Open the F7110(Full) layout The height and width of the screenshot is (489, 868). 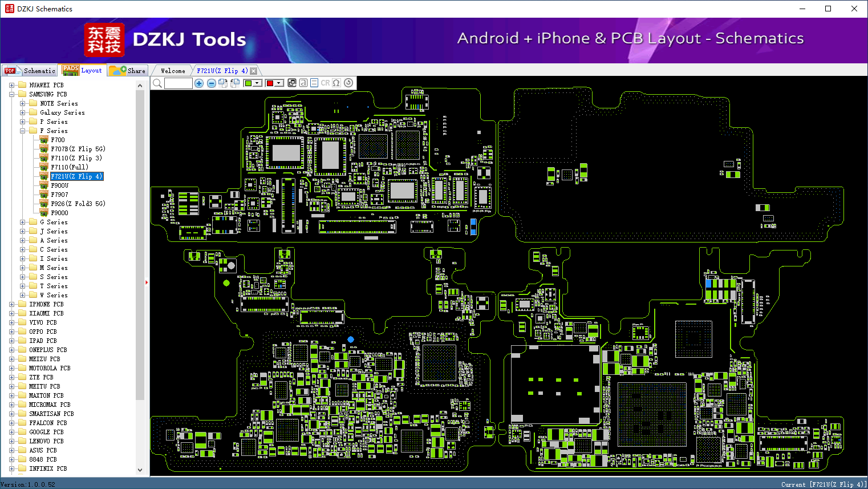point(70,167)
